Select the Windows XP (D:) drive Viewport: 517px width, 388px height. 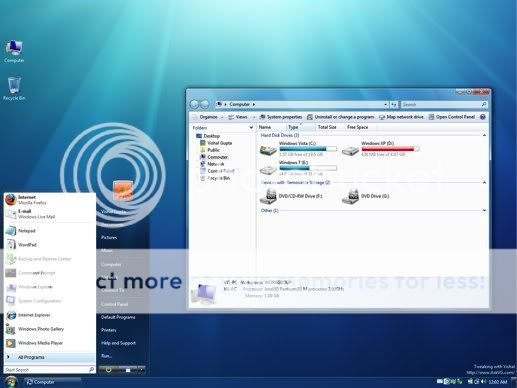(381, 149)
